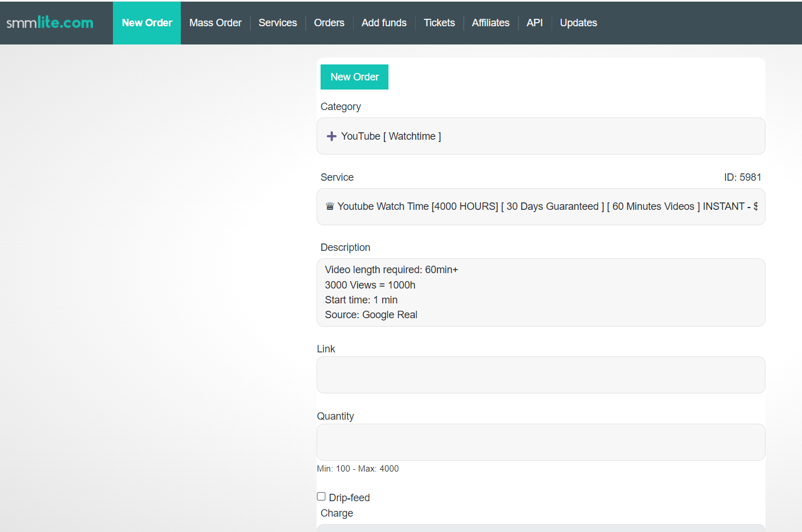The width and height of the screenshot is (802, 532).
Task: Click the Drip-feed label text
Action: (349, 498)
